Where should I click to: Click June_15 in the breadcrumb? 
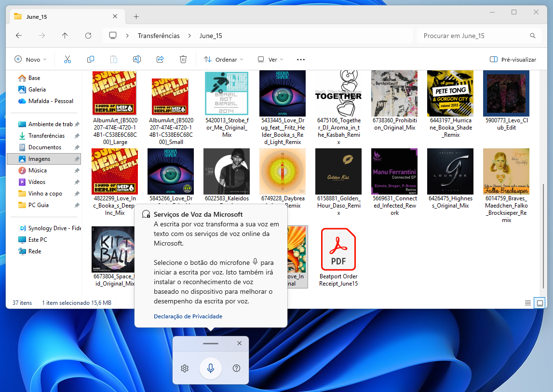[x=211, y=36]
